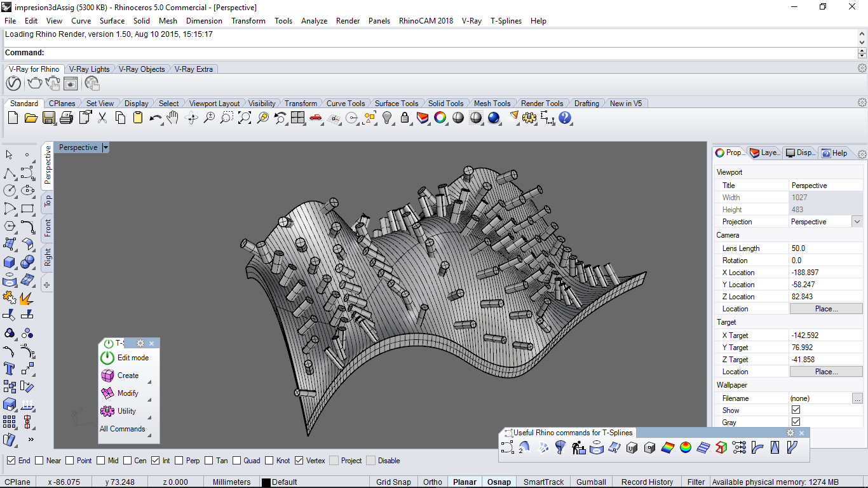Viewport: 868px width, 488px height.
Task: Uncheck the wallpaper Show checkbox
Action: click(x=796, y=410)
